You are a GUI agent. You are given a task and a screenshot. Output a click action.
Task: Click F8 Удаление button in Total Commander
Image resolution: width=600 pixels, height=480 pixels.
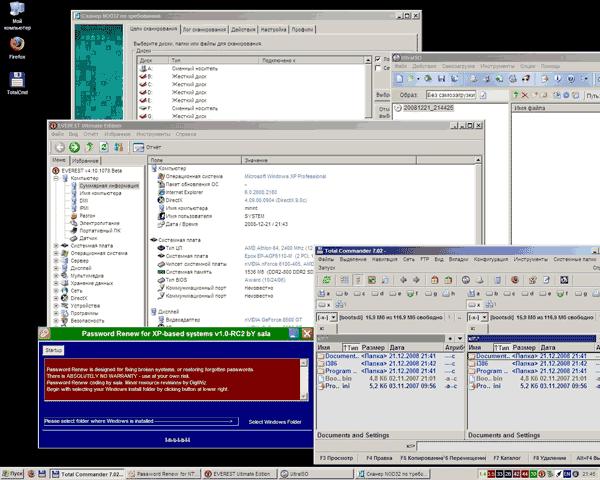point(550,458)
